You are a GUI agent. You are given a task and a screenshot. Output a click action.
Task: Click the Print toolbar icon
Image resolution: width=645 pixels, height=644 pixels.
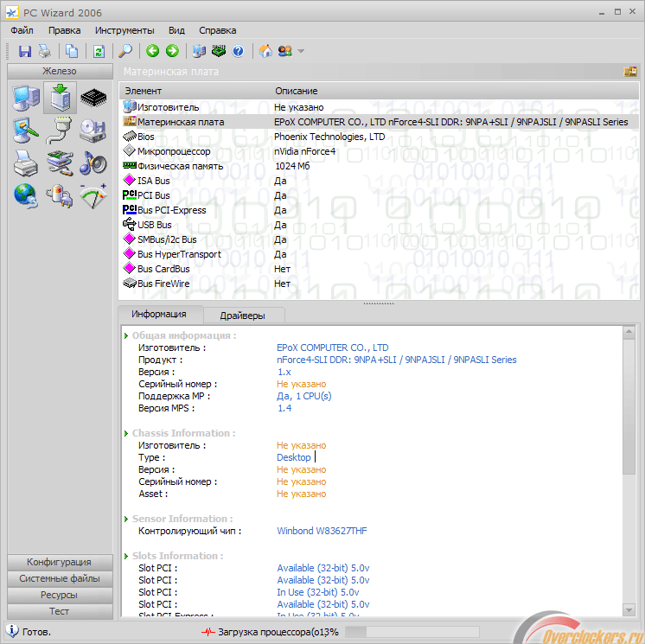[45, 51]
